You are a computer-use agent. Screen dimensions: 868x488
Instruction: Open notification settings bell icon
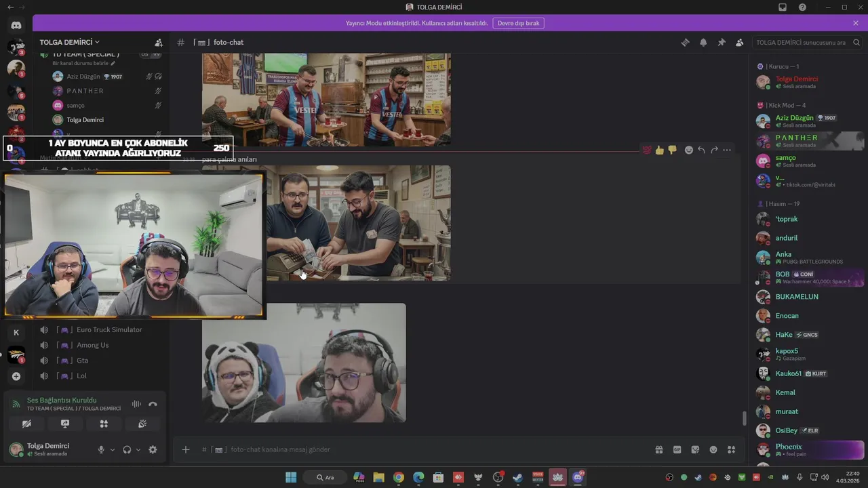(x=703, y=42)
